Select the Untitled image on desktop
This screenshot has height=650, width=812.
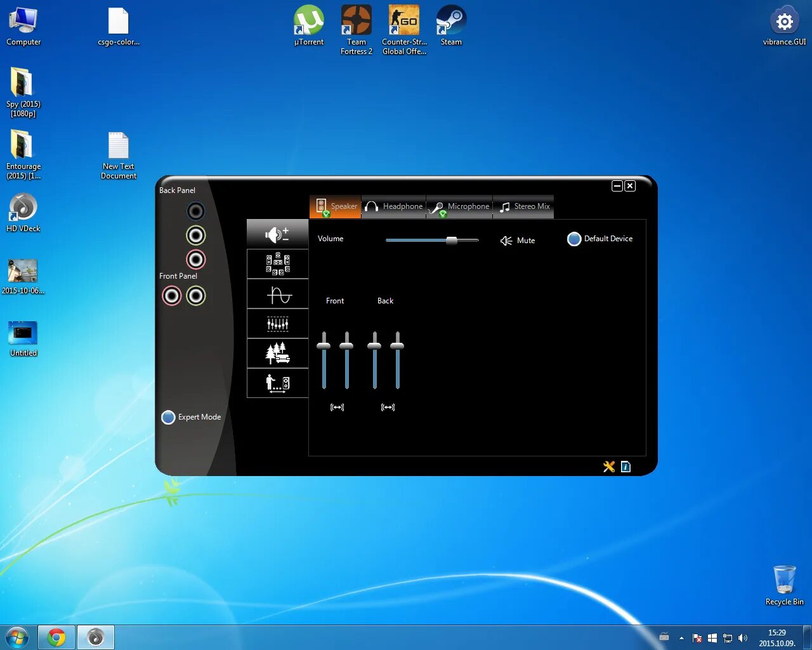click(x=23, y=338)
